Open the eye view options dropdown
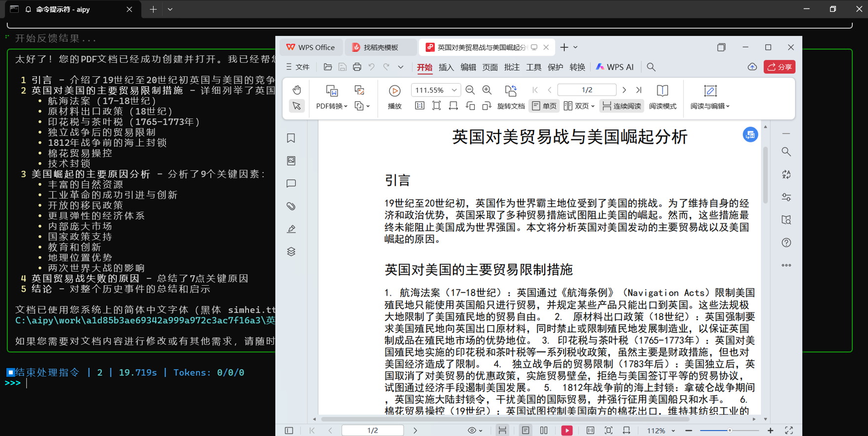This screenshot has height=436, width=868. [x=475, y=431]
